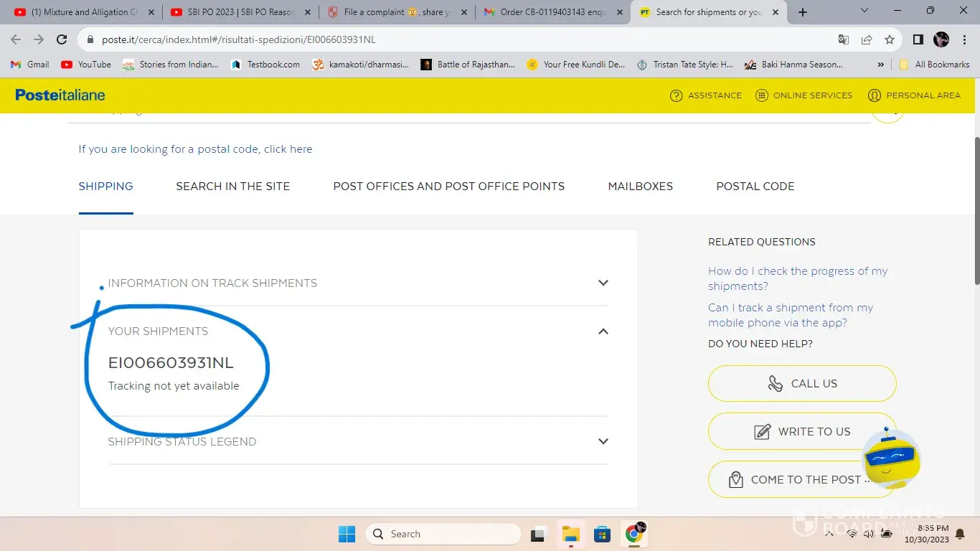Expand Information on Track Shipments section

click(603, 283)
